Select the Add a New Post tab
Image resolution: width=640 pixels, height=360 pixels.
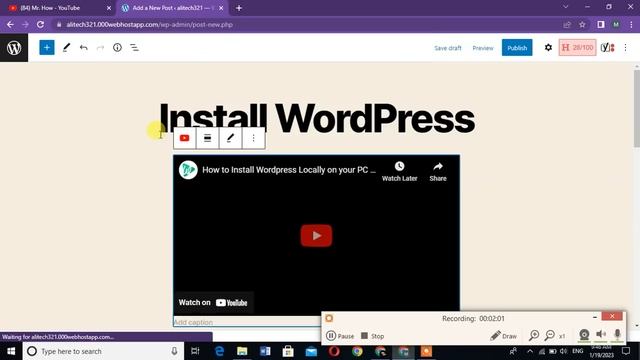tap(172, 8)
